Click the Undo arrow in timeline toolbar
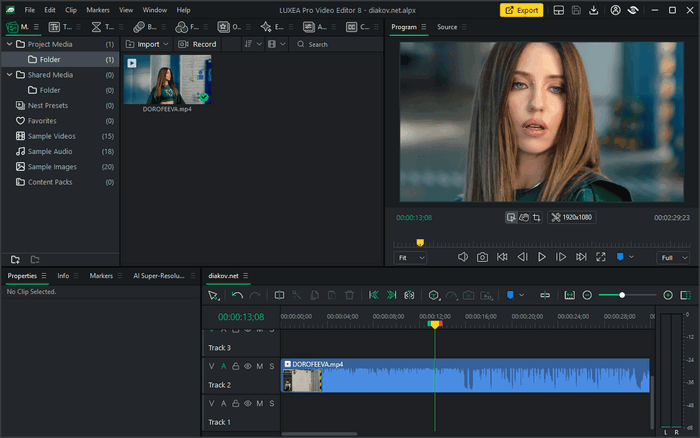The height and width of the screenshot is (438, 700). tap(237, 295)
